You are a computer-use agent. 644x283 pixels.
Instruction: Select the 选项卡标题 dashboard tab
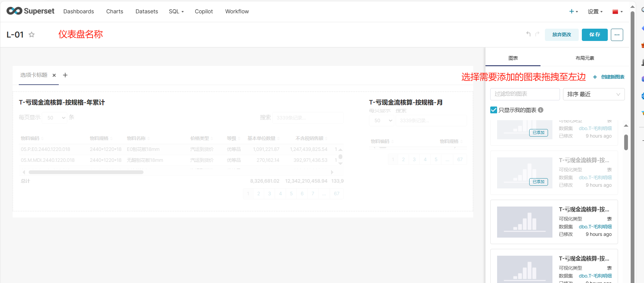coord(34,75)
